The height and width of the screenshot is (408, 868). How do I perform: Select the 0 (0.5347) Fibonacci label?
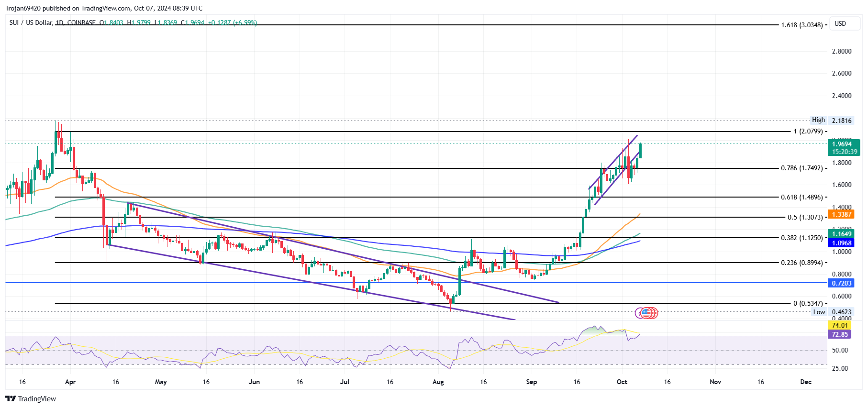click(x=808, y=303)
